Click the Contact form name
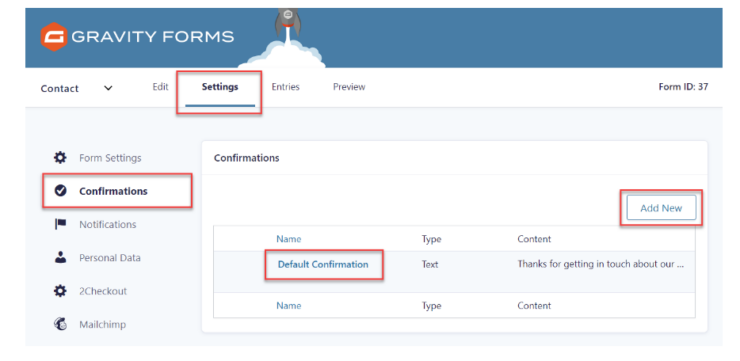 point(60,88)
